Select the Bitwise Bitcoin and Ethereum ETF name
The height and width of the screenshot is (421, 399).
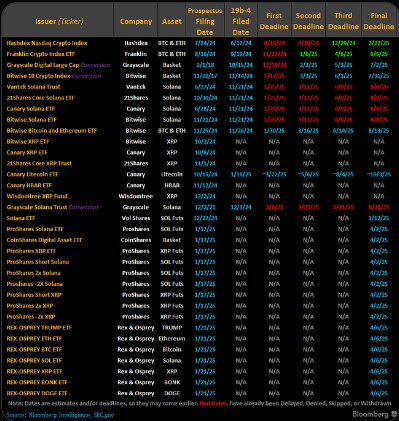(52, 131)
